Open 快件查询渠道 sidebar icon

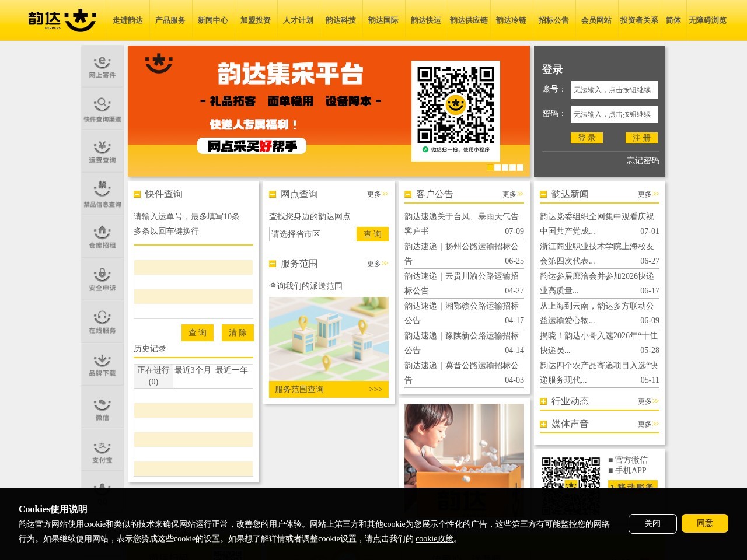tap(102, 109)
